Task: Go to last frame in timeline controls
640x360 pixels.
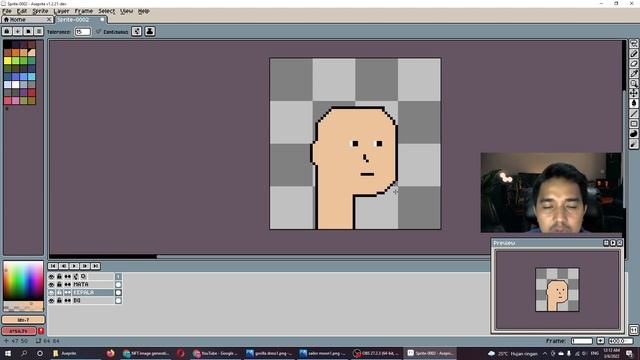Action: (x=96, y=266)
